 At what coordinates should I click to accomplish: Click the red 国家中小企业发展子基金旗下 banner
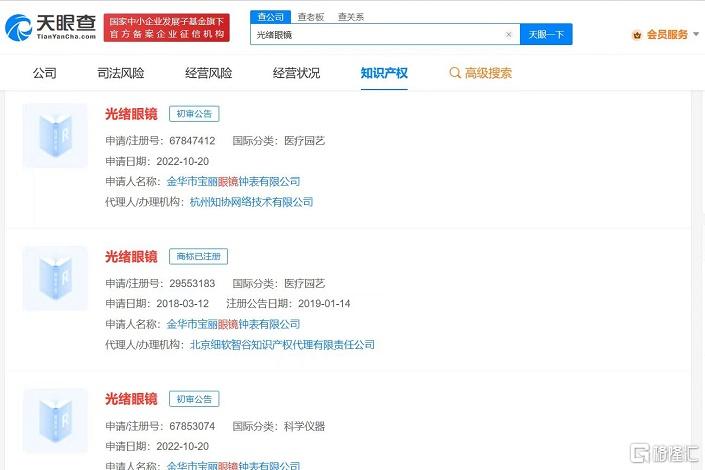pos(166,27)
